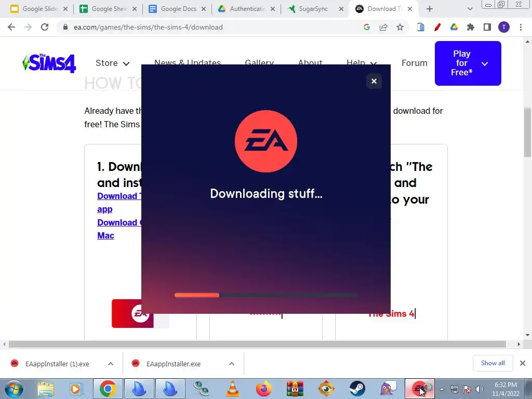
Task: Open the Forum link
Action: click(x=414, y=63)
